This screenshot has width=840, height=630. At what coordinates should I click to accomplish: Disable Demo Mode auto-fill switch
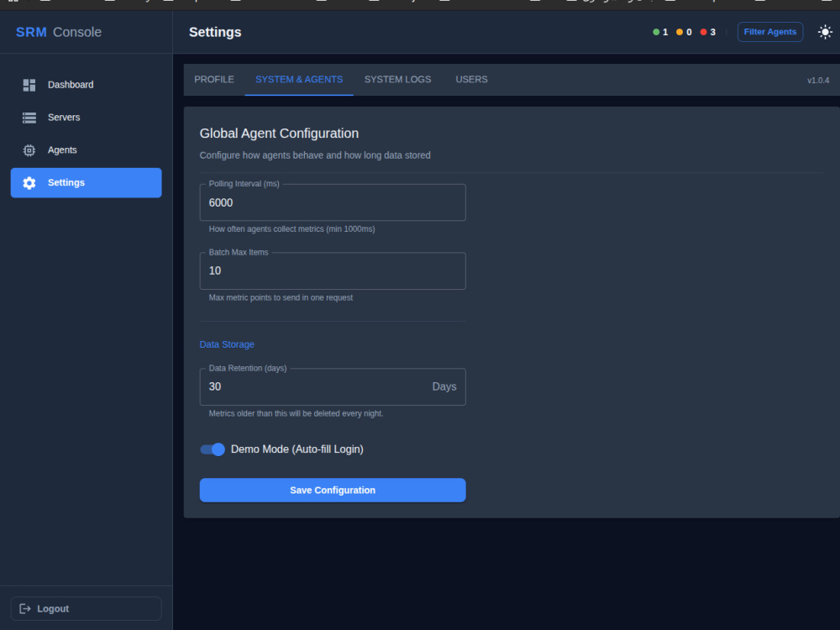(213, 449)
